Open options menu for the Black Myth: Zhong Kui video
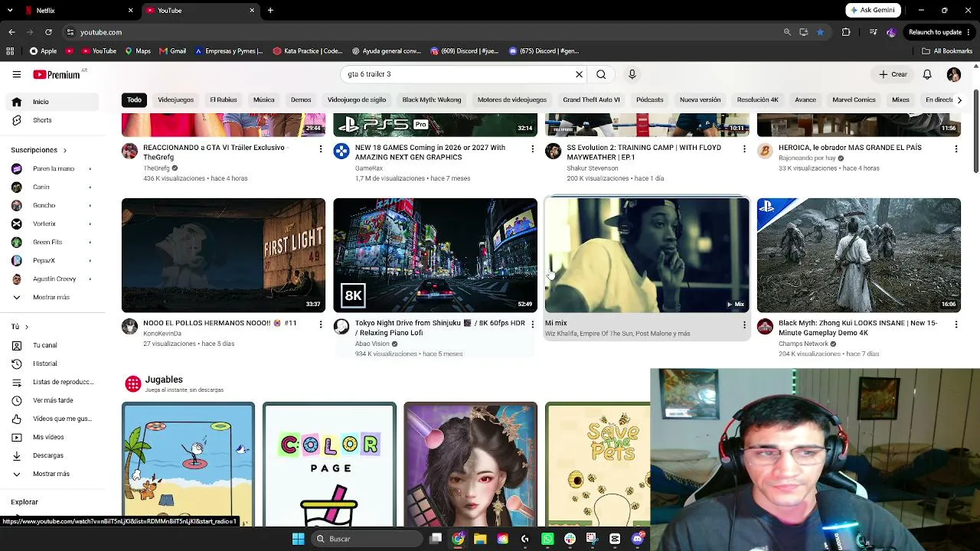 pos(955,324)
